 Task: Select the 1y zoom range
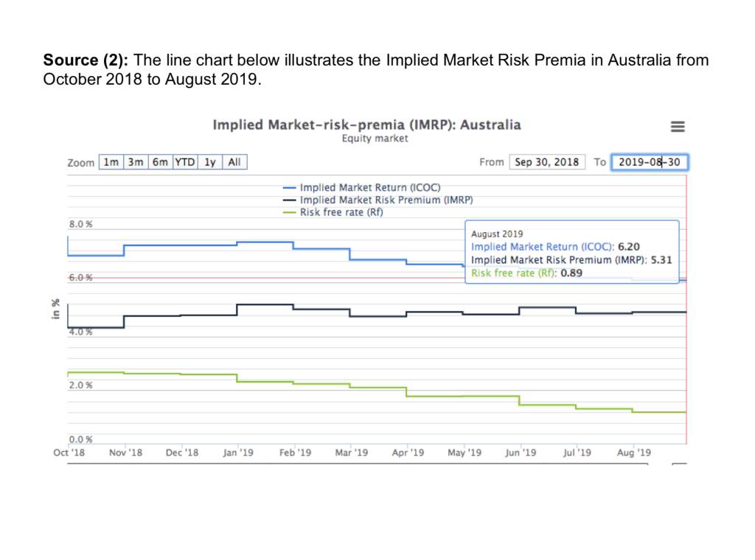(x=209, y=161)
